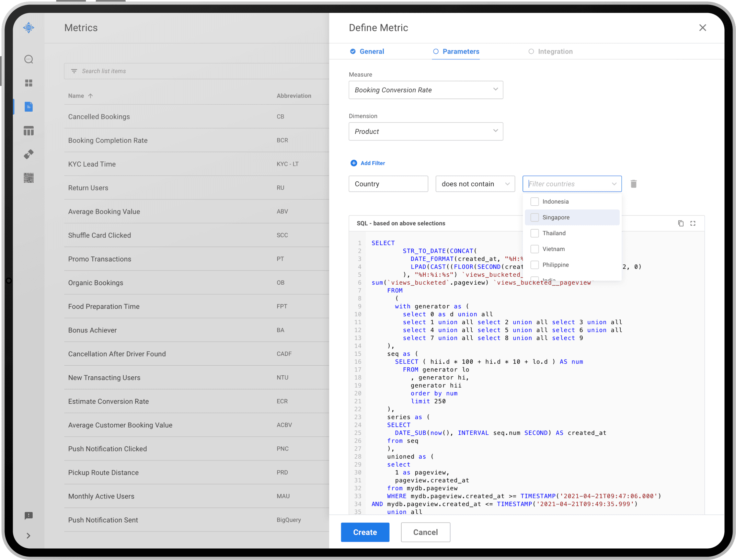The width and height of the screenshot is (736, 560).
Task: Click the Cancel button
Action: pyautogui.click(x=425, y=532)
